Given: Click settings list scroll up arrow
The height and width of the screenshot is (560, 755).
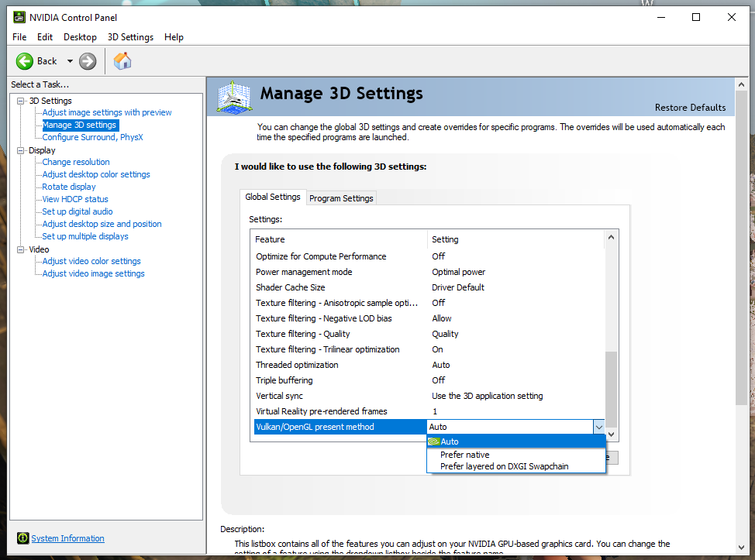Looking at the screenshot, I should 611,237.
